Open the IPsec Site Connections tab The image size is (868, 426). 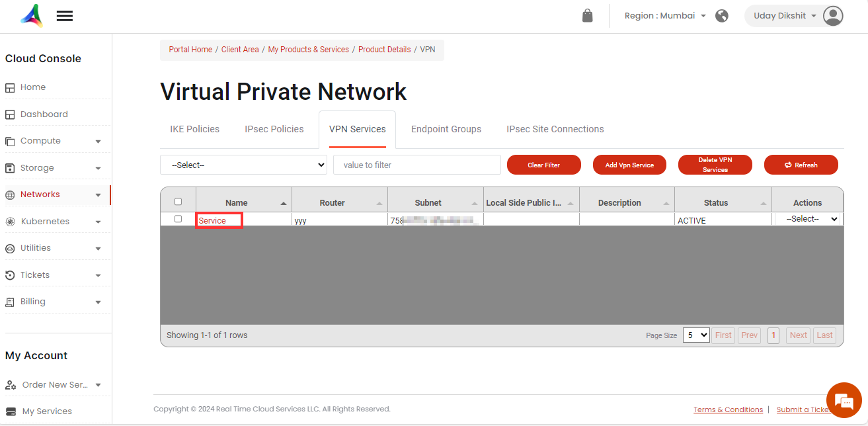pos(555,129)
